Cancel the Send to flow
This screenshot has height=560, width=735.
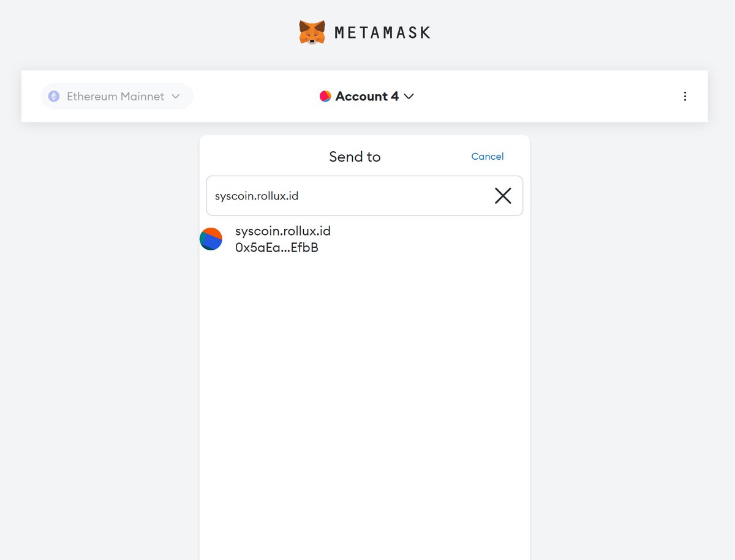point(488,156)
